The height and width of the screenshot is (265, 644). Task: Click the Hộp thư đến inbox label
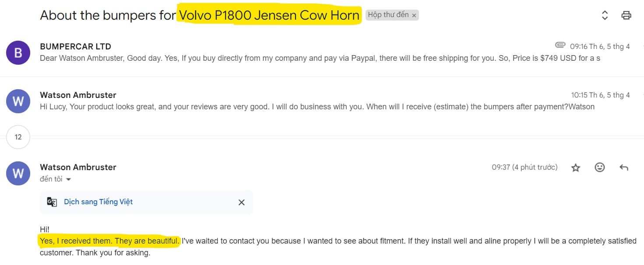pos(388,15)
